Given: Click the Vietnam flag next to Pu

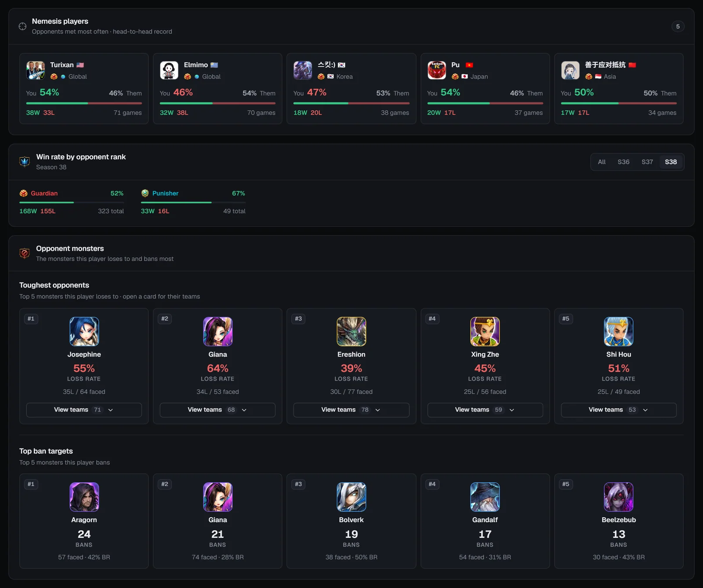Looking at the screenshot, I should point(469,65).
